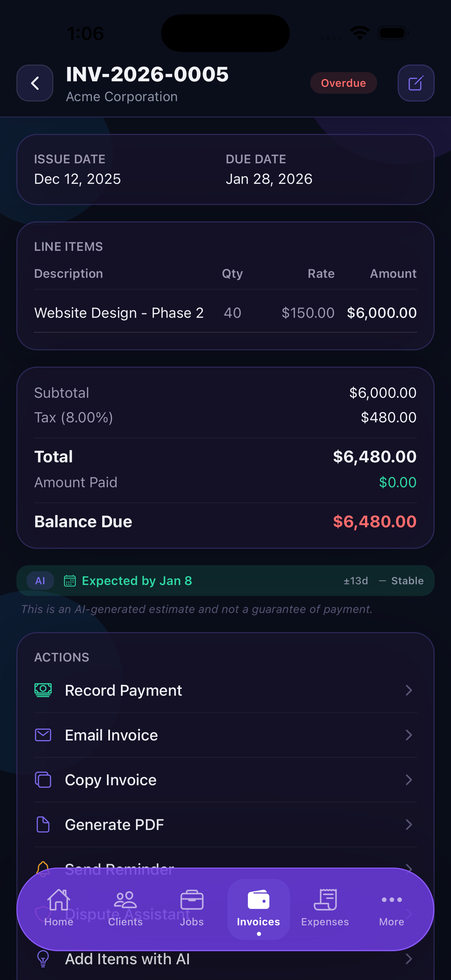Tap the AI badge on the estimate banner
Screen dimensions: 451x980
tap(40, 580)
